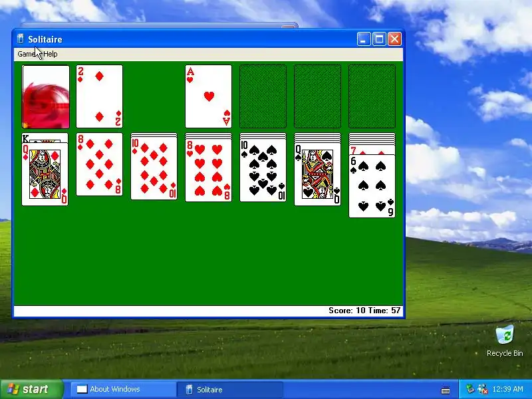The image size is (532, 399).
Task: Select the 10 of diamonds card
Action: point(154,168)
